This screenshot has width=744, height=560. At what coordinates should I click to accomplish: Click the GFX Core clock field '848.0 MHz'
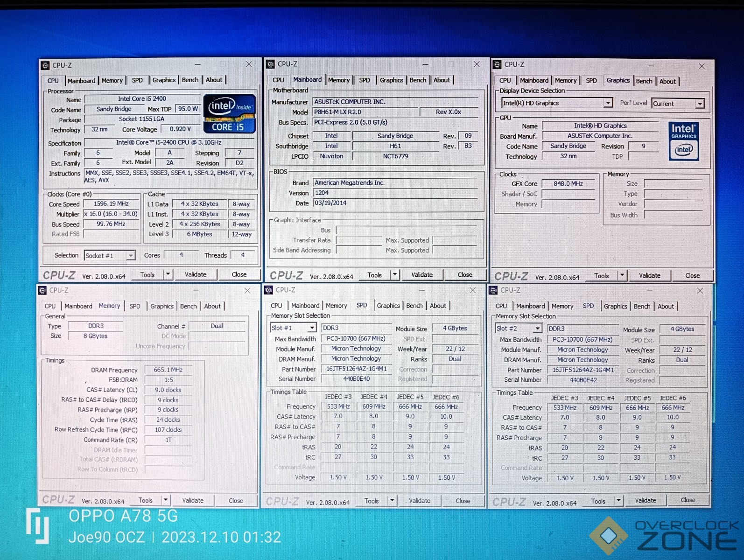click(568, 184)
